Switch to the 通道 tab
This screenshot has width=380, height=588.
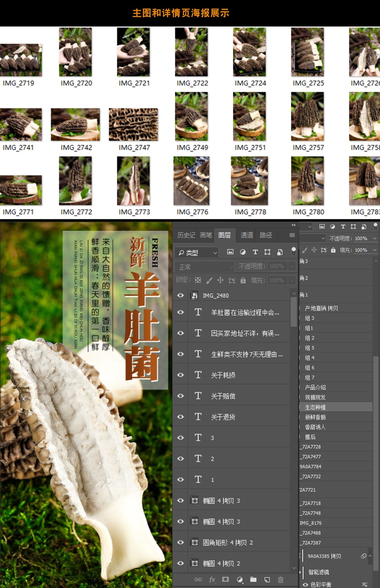[x=247, y=235]
